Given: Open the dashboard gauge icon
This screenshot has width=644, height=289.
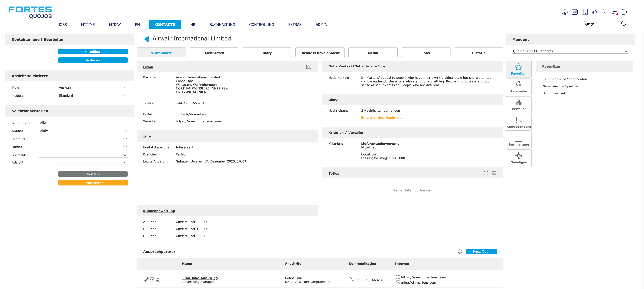Looking at the screenshot, I should click(x=565, y=12).
